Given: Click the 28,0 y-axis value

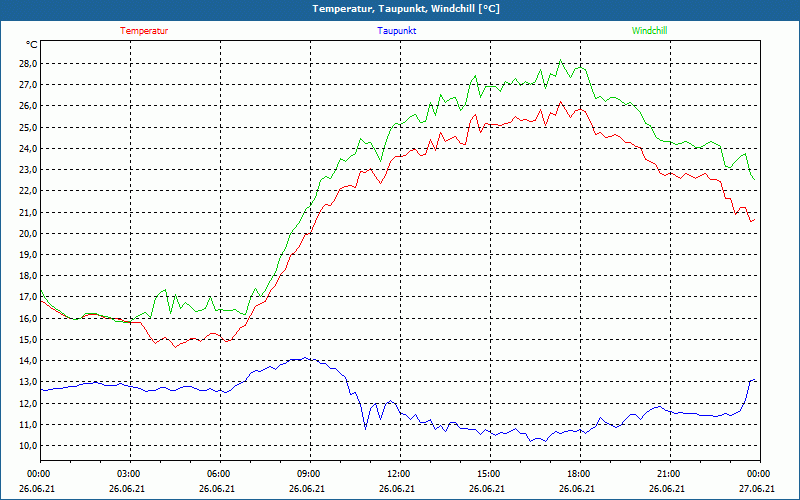Looking at the screenshot, I should (x=28, y=63).
